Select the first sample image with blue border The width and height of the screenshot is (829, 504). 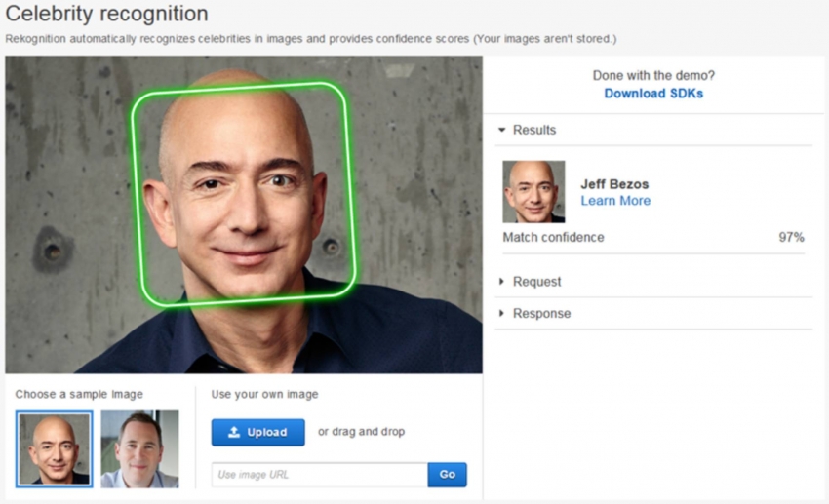(55, 448)
